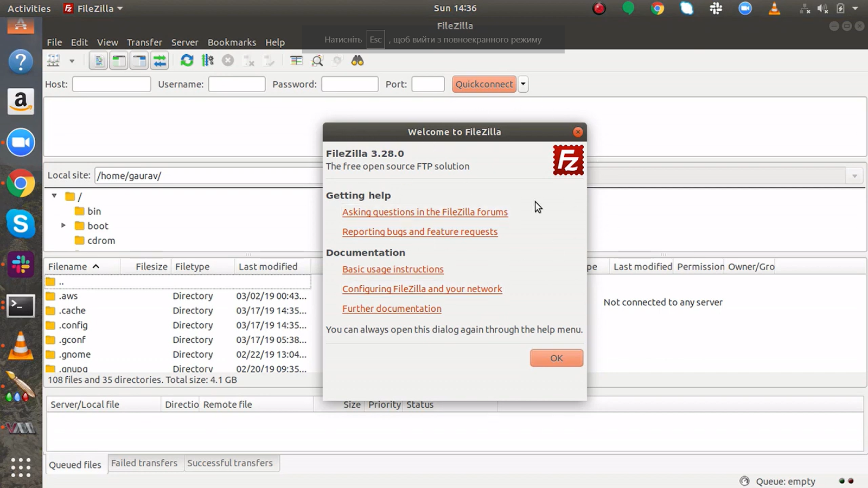Click the Disconnect from server icon

249,61
